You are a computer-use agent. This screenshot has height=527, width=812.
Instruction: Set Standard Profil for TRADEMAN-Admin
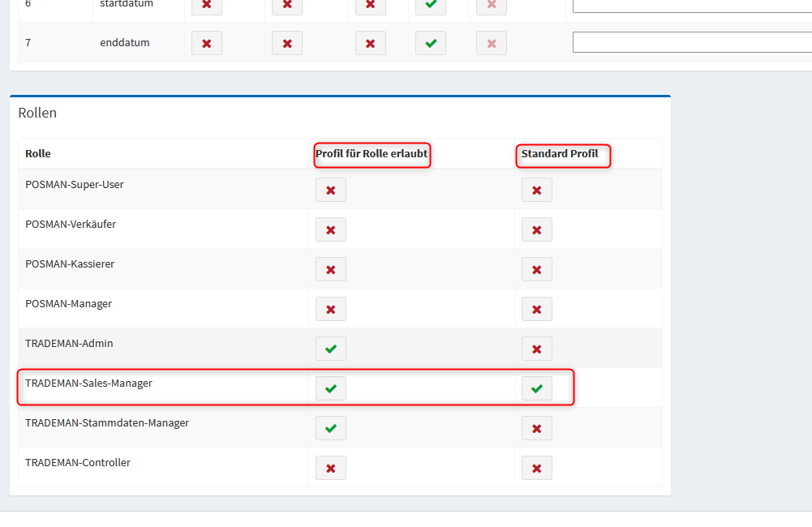(536, 349)
